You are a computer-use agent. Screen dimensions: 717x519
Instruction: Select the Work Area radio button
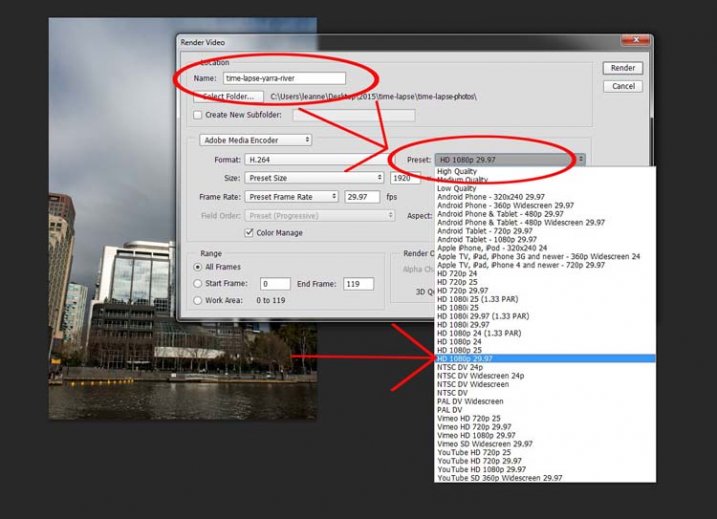click(196, 300)
